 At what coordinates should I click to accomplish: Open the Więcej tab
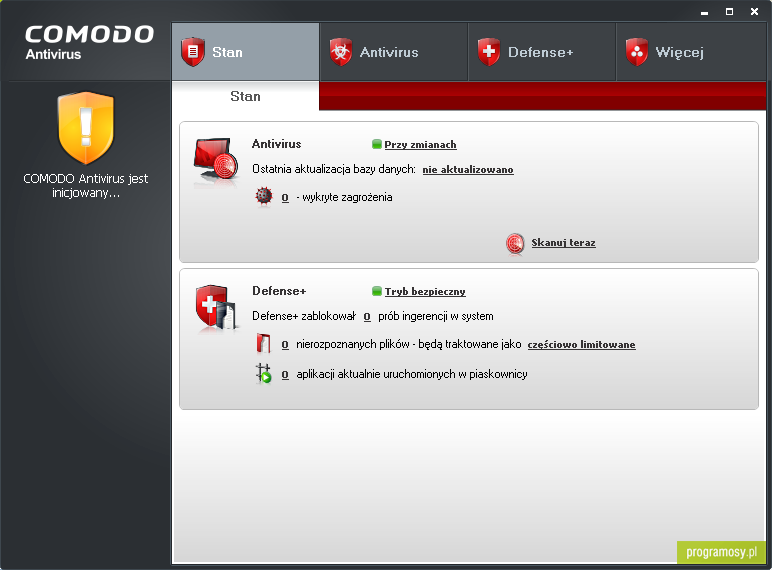point(691,52)
